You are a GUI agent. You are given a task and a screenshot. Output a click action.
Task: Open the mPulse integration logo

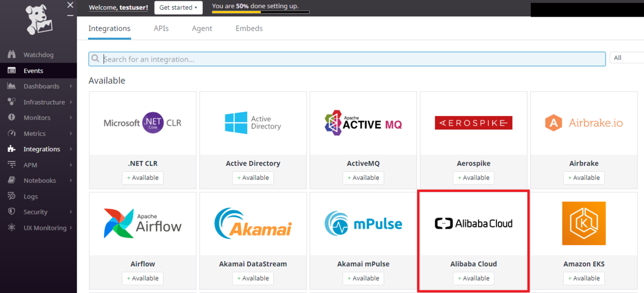coord(363,223)
